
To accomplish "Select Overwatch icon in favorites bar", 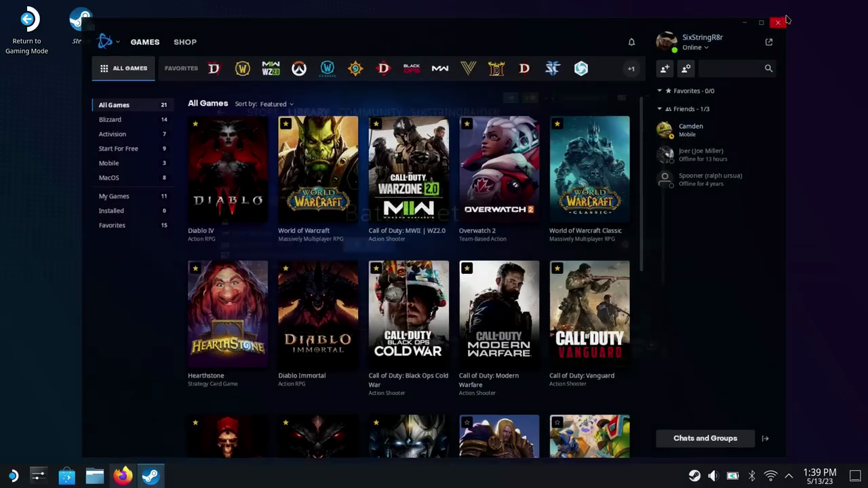I will point(299,68).
